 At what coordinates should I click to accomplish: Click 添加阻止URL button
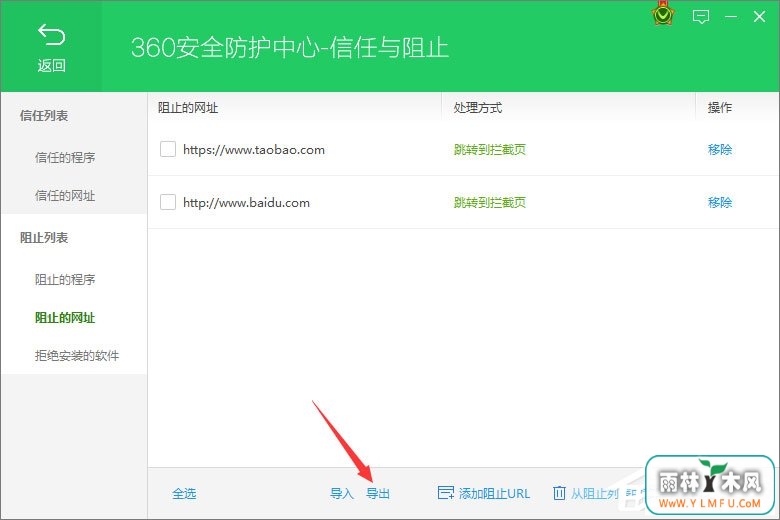[x=484, y=493]
